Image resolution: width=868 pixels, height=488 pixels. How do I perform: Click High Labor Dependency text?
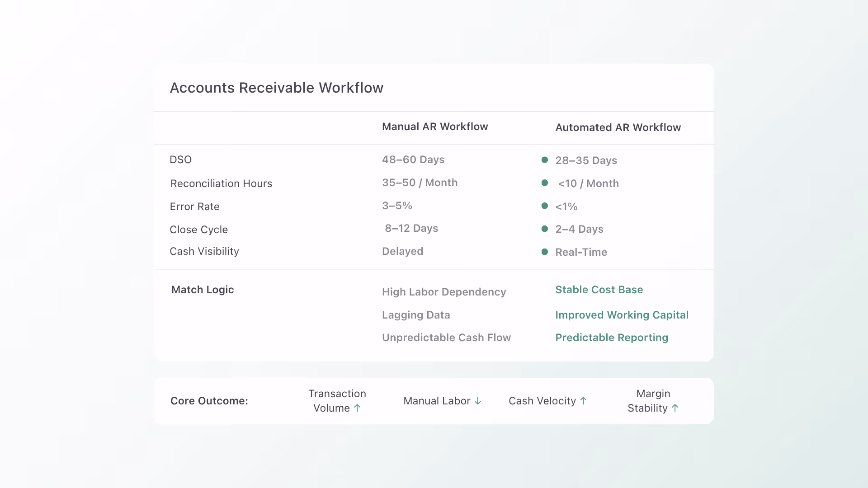coord(444,292)
